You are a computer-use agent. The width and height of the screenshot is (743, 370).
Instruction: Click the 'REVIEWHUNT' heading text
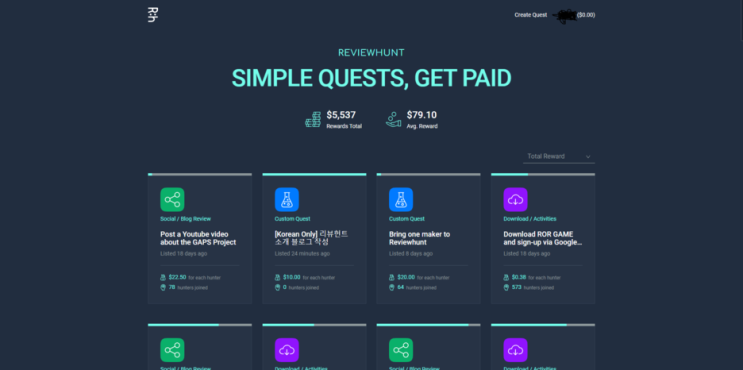point(371,53)
